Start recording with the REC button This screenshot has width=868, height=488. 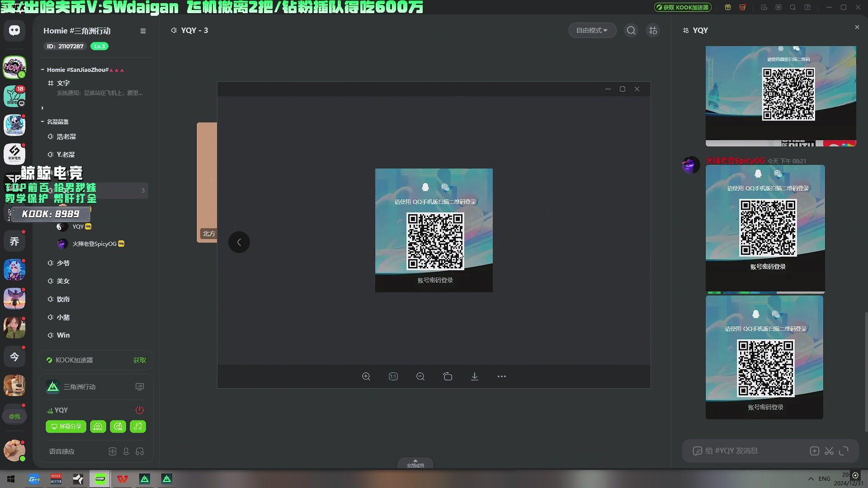click(x=98, y=427)
